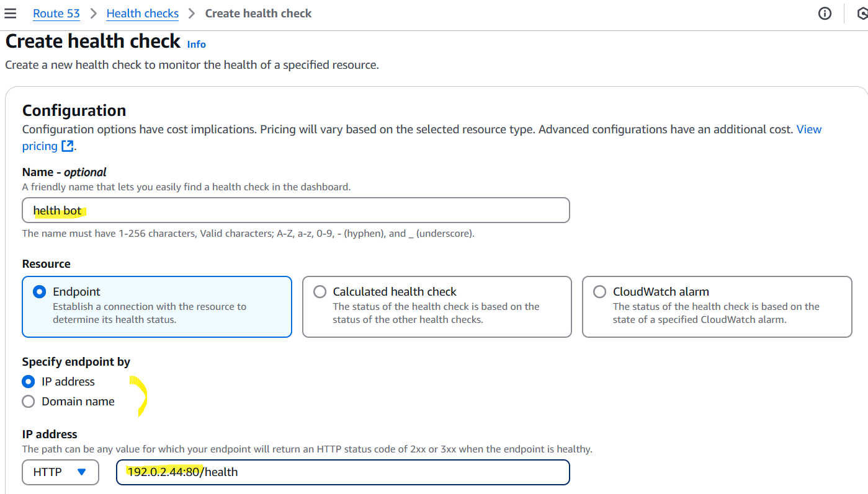Open the View pricing link
868x494 pixels.
tap(808, 130)
